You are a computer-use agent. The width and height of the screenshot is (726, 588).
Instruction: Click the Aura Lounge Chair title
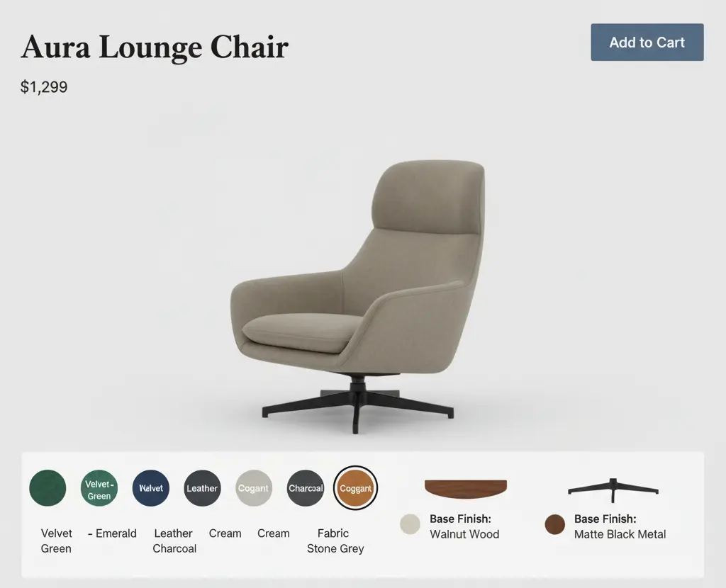pos(155,47)
